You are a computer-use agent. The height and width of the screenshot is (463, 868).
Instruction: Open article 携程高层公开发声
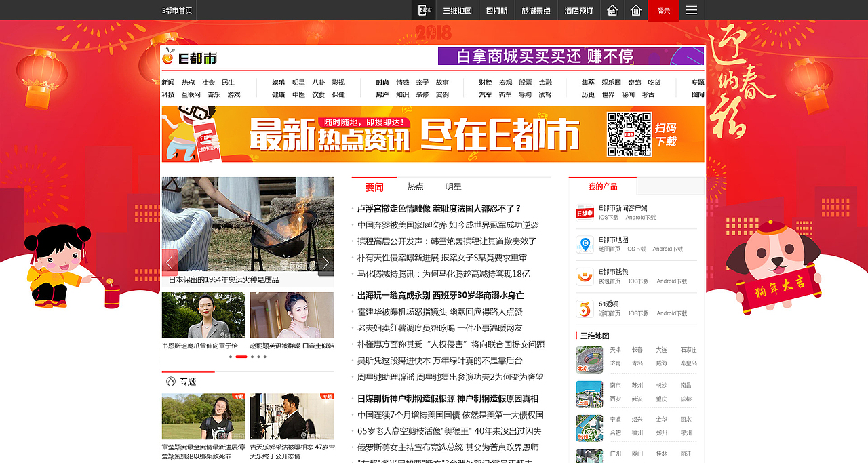point(447,241)
